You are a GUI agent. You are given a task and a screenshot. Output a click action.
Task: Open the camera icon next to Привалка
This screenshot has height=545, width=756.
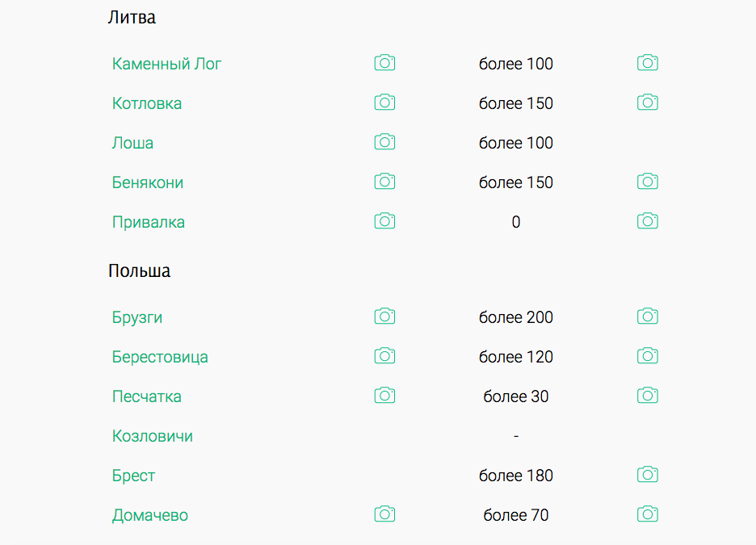pyautogui.click(x=384, y=221)
